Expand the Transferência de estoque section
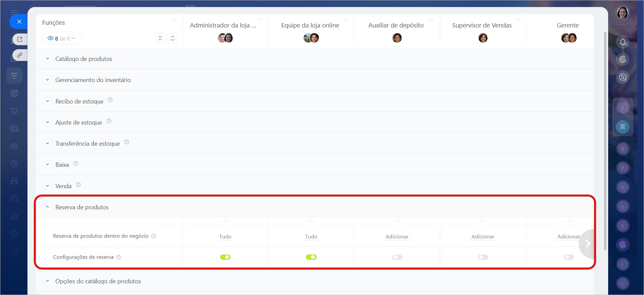The image size is (644, 295). pos(48,143)
